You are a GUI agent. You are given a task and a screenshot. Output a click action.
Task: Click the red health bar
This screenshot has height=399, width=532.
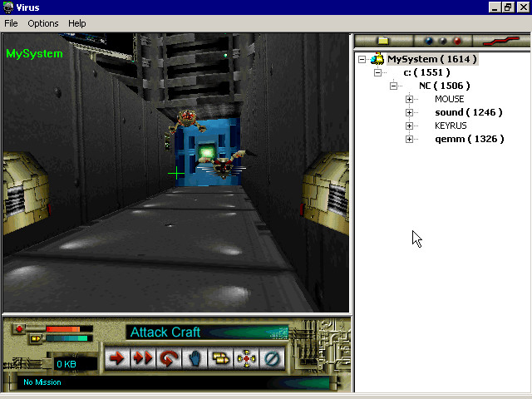tap(69, 329)
